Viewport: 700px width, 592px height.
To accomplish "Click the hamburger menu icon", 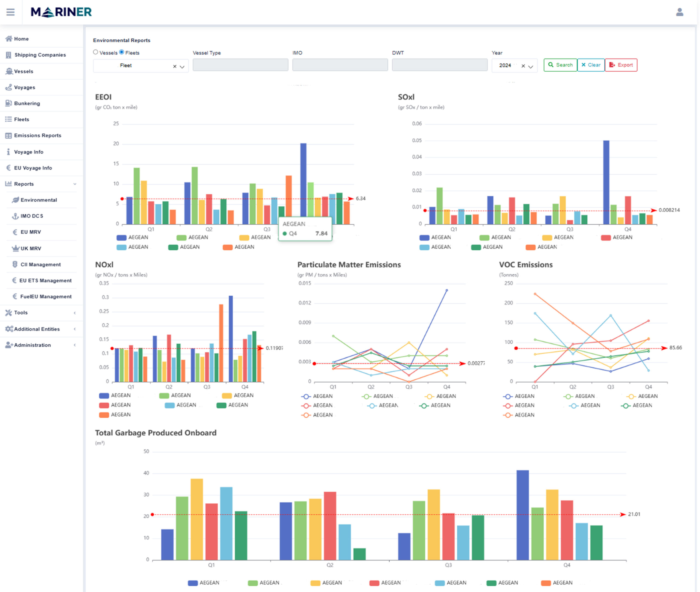I will coord(10,12).
